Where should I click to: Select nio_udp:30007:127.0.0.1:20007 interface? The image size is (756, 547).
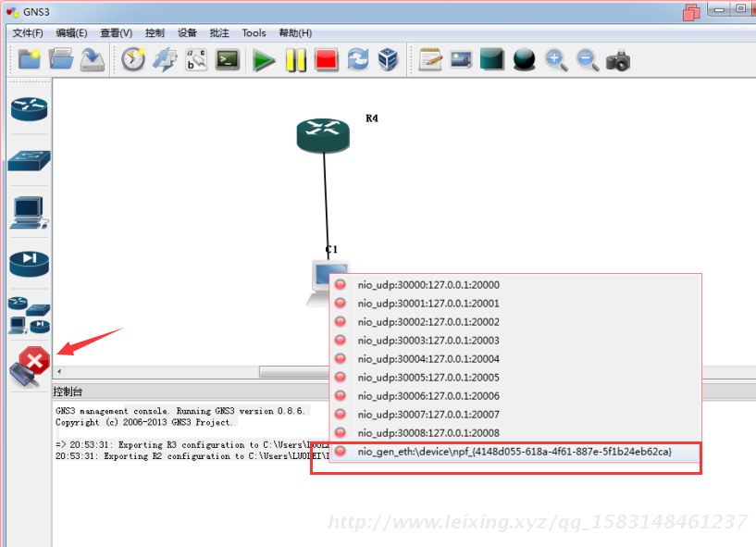(514, 415)
